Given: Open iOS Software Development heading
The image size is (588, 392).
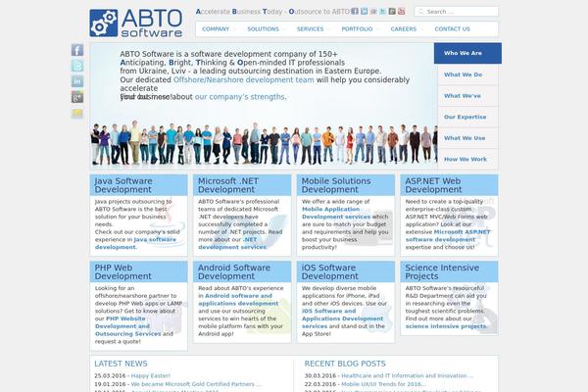Looking at the screenshot, I should coord(329,272).
